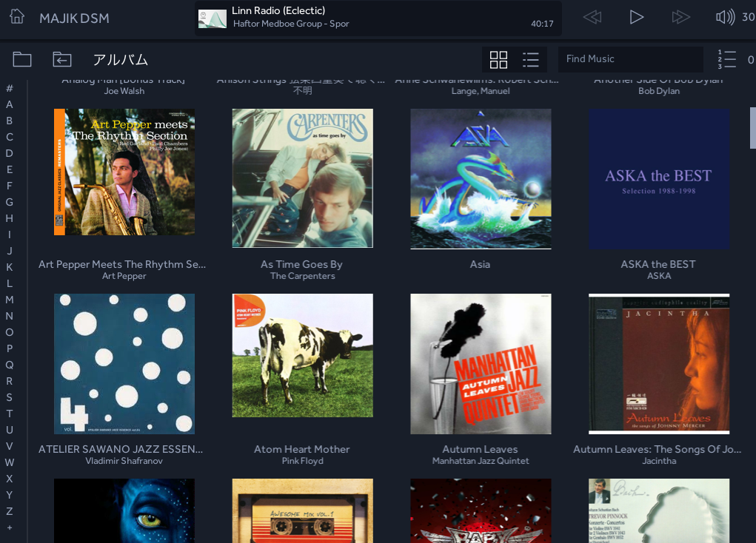Open the Atelier Sawano polka-dot cover

click(124, 364)
